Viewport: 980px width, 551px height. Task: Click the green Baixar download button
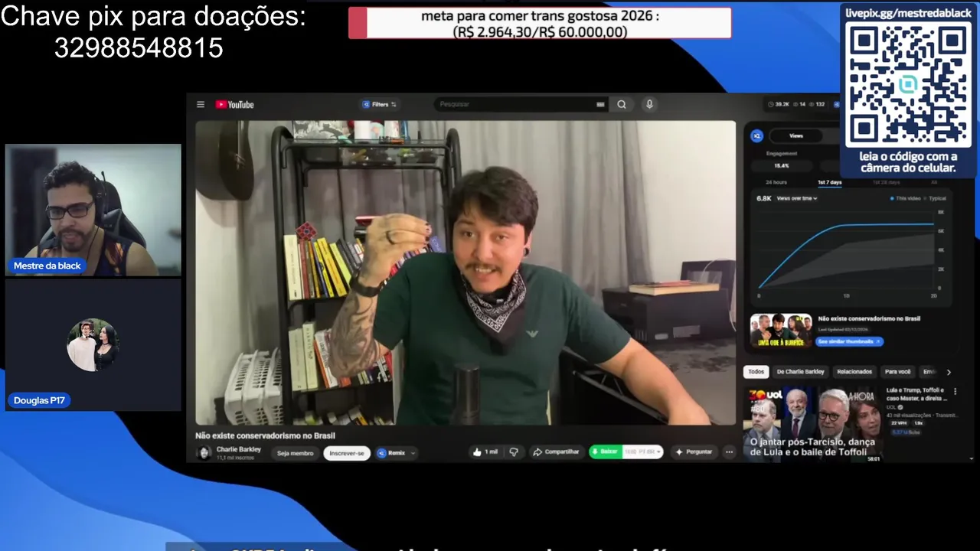[x=605, y=452]
